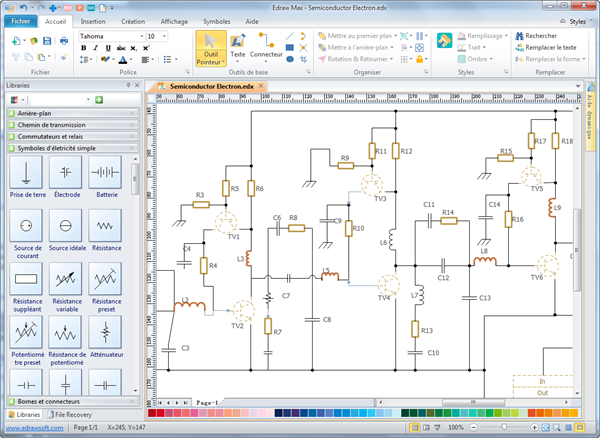The height and width of the screenshot is (438, 600).
Task: Expand Chemin de transmission library section
Action: point(73,125)
